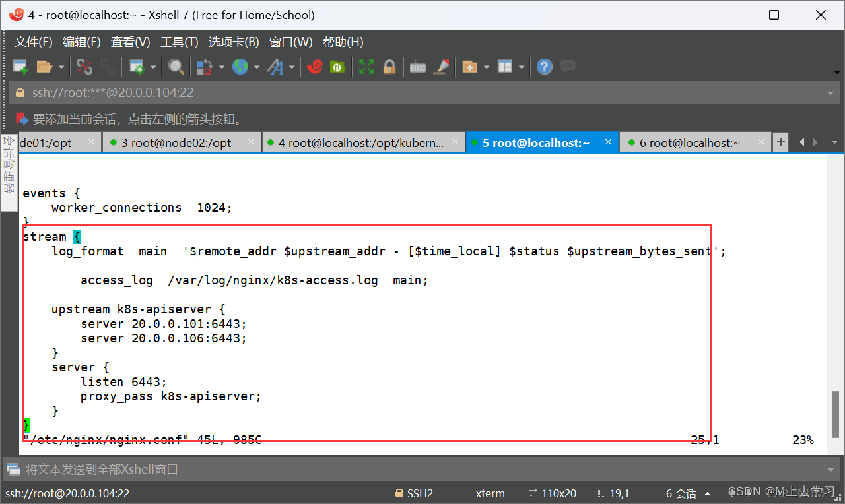Expand the Properties dropdown arrow

153,67
